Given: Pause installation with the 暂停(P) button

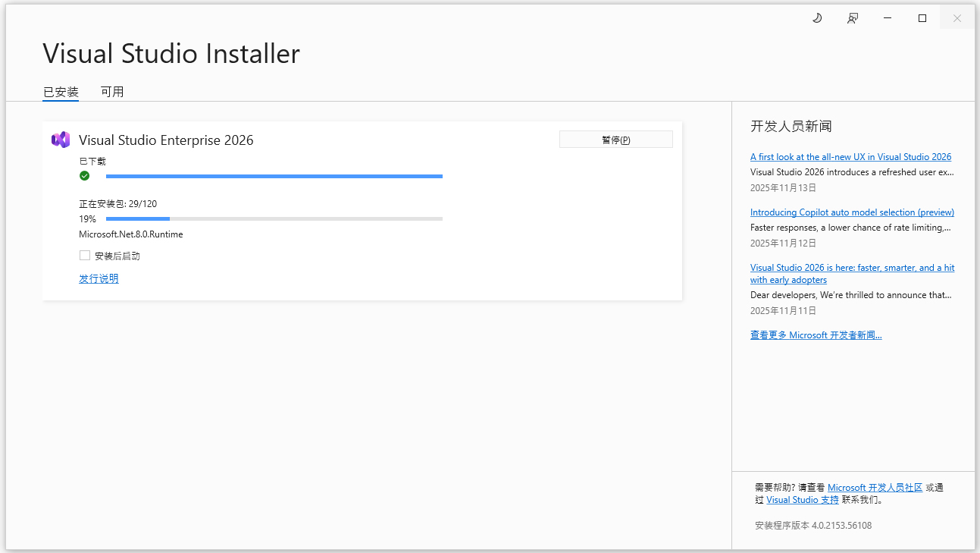Looking at the screenshot, I should [x=615, y=140].
